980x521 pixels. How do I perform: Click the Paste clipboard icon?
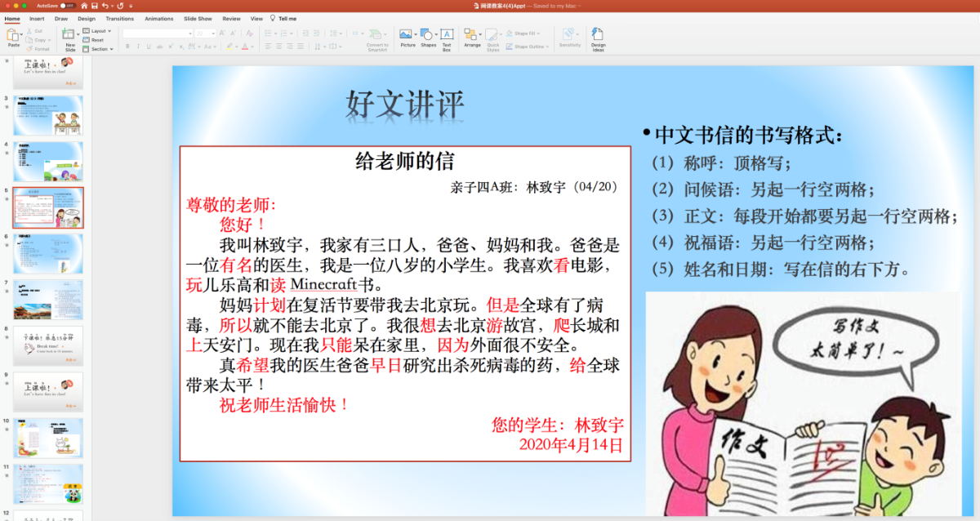pos(13,35)
